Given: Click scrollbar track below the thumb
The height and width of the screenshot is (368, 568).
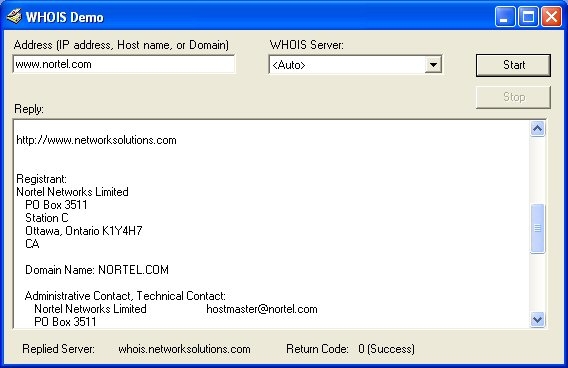Looking at the screenshot, I should 538,283.
